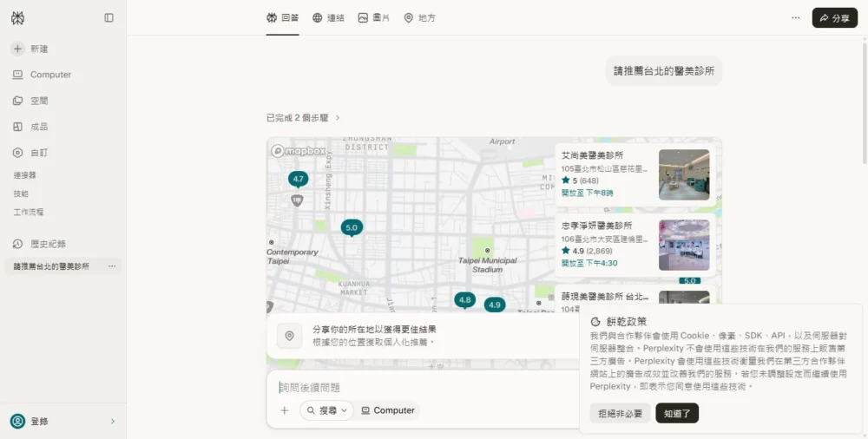Open thread 請推薦台北的醫美診所 in history
The height and width of the screenshot is (439, 868).
pyautogui.click(x=51, y=266)
